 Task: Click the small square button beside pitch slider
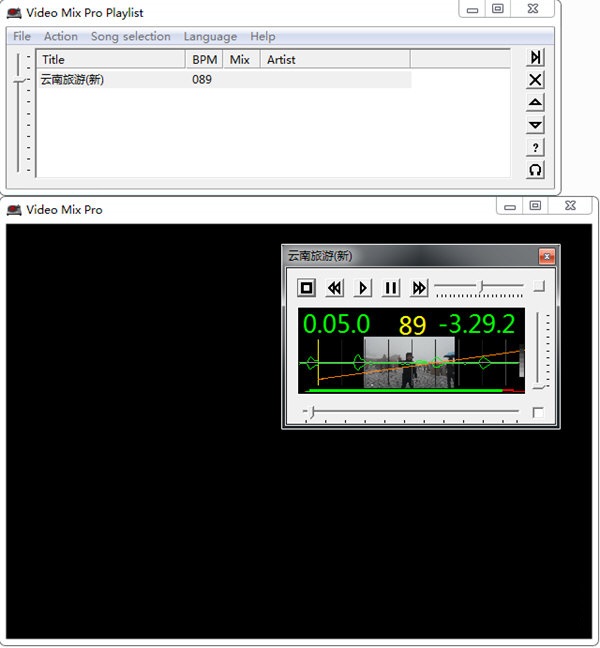539,286
